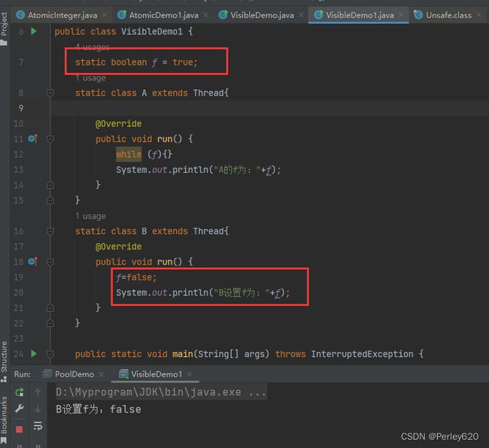489x448 pixels.
Task: Collapse main method fold marker at line 24
Action: (50, 354)
